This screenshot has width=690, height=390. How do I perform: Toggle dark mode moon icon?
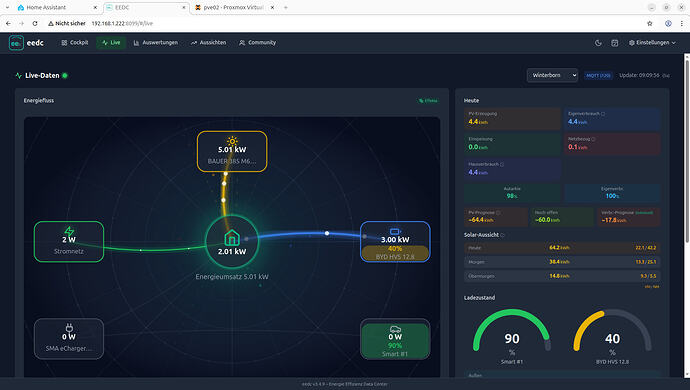(x=598, y=43)
